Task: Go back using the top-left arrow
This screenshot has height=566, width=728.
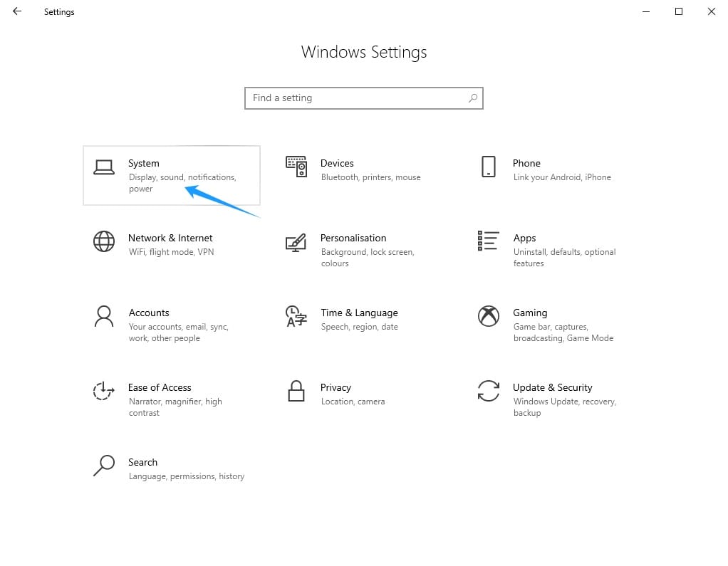Action: [17, 11]
